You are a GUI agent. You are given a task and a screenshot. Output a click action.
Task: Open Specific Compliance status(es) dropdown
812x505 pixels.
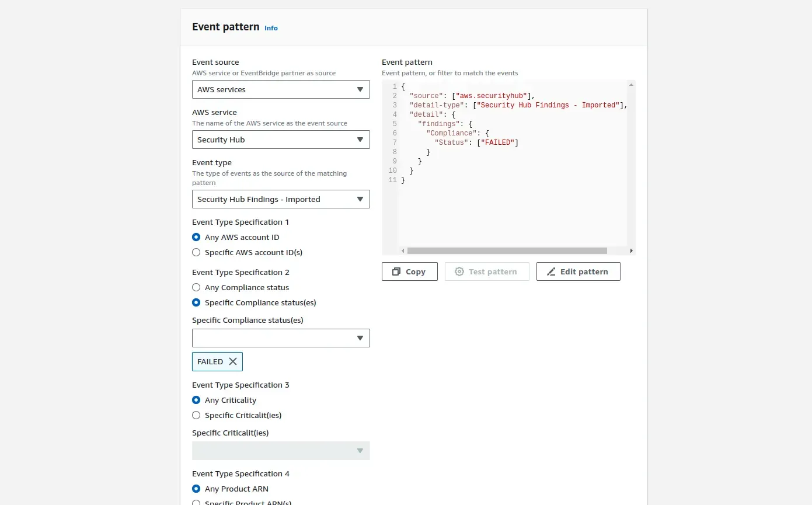coord(281,338)
